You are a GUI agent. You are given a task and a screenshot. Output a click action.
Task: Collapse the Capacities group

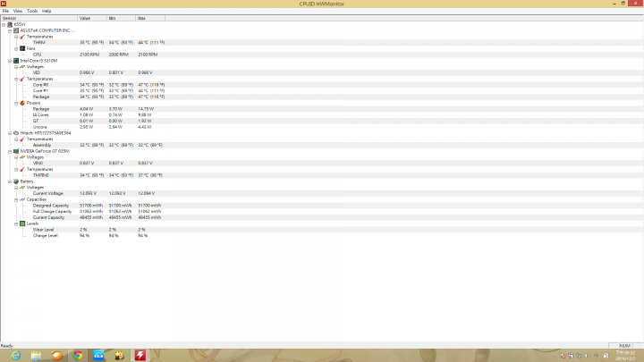(x=16, y=200)
